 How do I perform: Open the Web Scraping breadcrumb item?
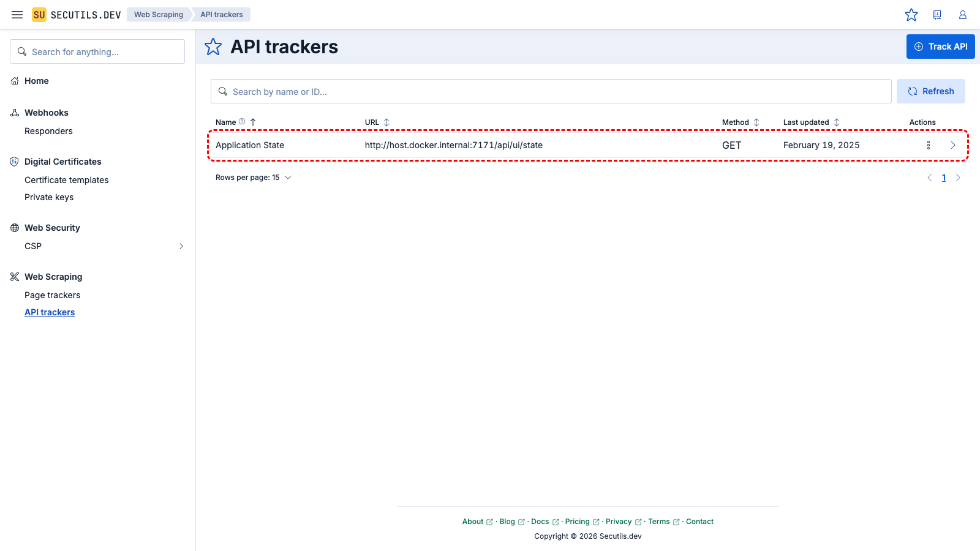(x=158, y=14)
